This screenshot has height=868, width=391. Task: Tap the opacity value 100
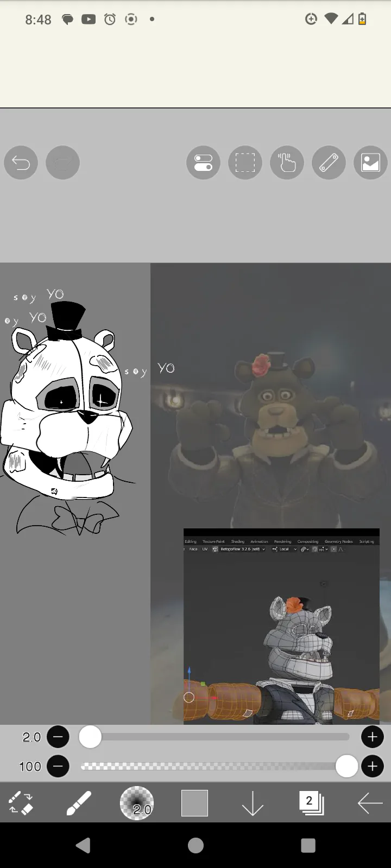(30, 767)
